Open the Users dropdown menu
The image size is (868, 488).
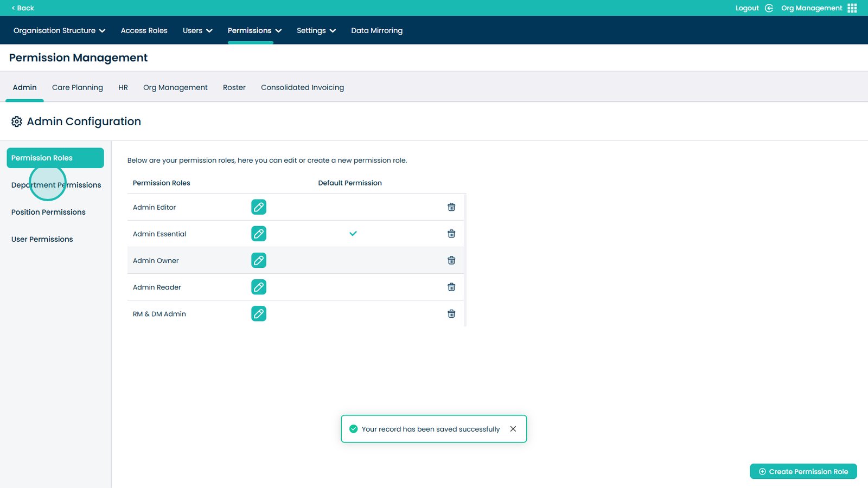click(197, 30)
